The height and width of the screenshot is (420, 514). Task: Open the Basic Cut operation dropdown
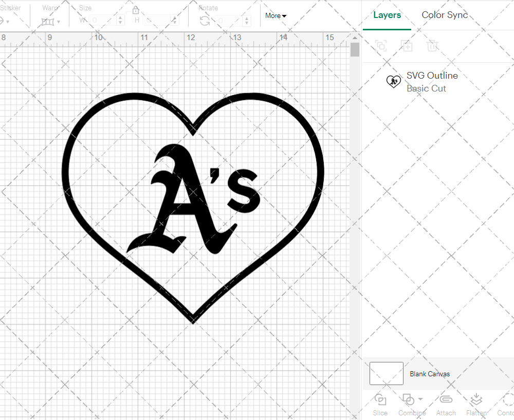(x=427, y=88)
